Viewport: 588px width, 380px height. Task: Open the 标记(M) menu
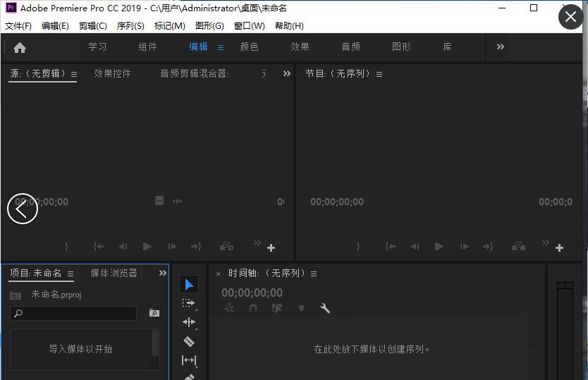(x=169, y=26)
